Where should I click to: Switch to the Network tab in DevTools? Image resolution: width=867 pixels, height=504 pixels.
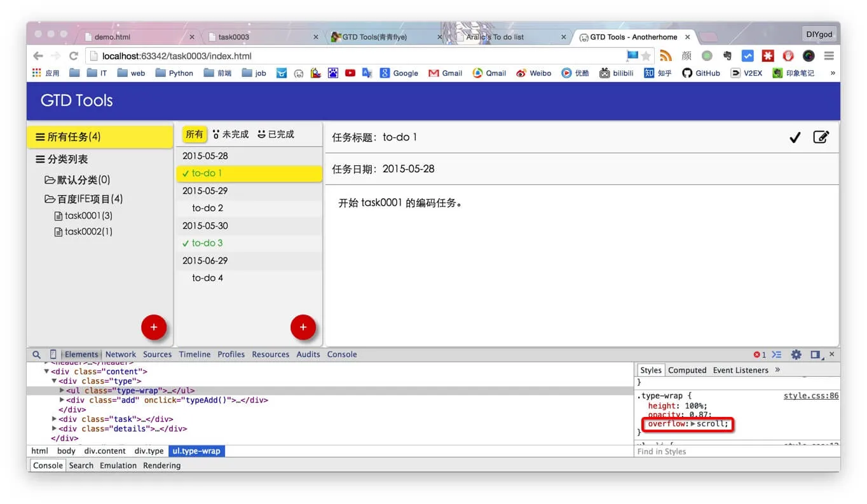(121, 355)
